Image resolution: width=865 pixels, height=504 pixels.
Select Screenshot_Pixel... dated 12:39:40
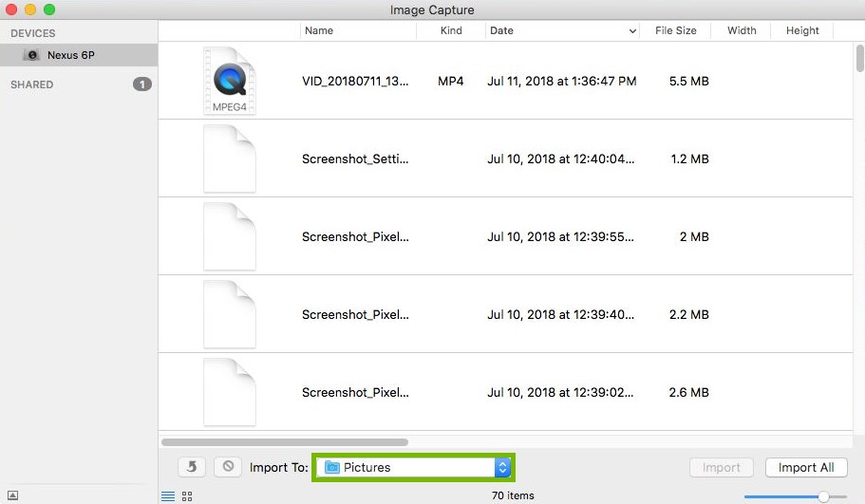point(355,314)
